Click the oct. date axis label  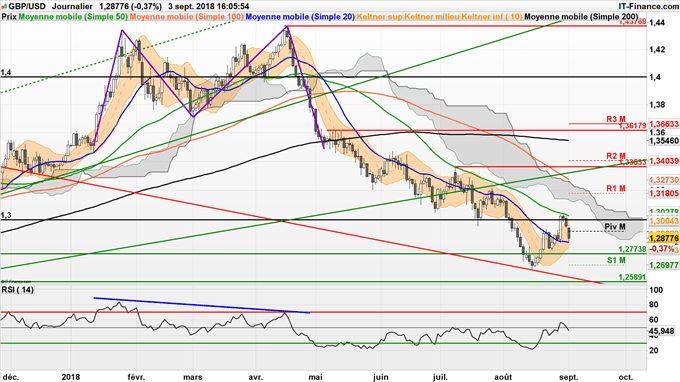click(625, 377)
